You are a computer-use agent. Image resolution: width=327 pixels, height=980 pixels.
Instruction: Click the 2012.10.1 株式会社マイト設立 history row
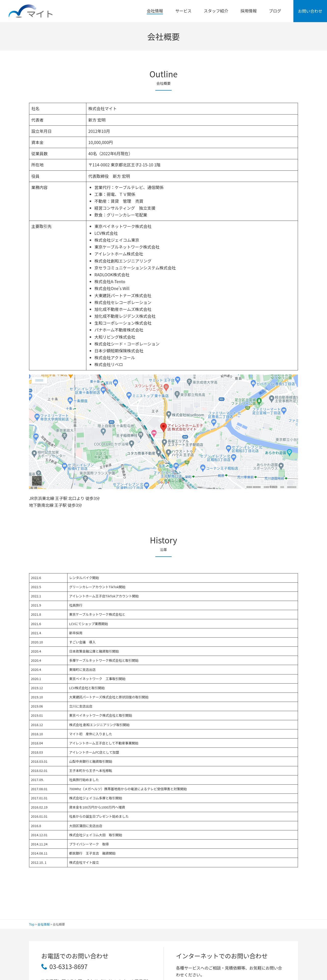tap(163, 862)
